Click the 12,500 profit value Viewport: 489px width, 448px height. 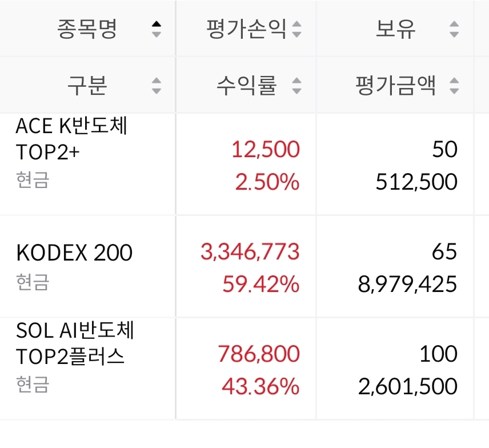266,149
